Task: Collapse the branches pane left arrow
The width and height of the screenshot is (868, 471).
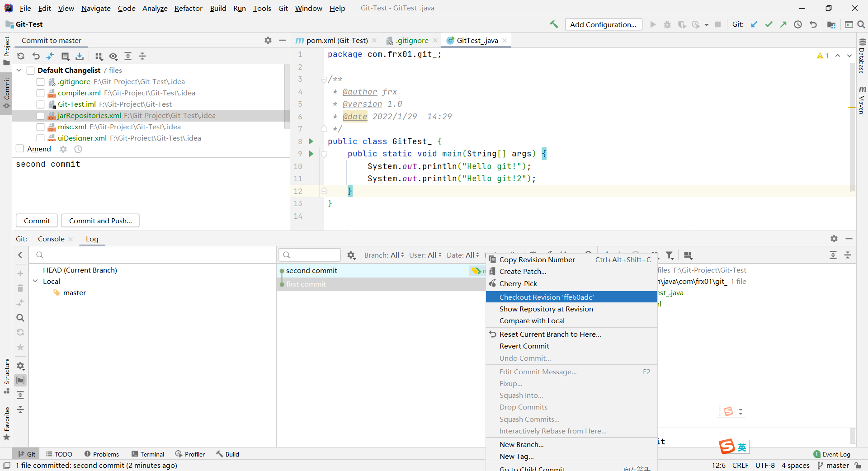Action: pyautogui.click(x=20, y=255)
